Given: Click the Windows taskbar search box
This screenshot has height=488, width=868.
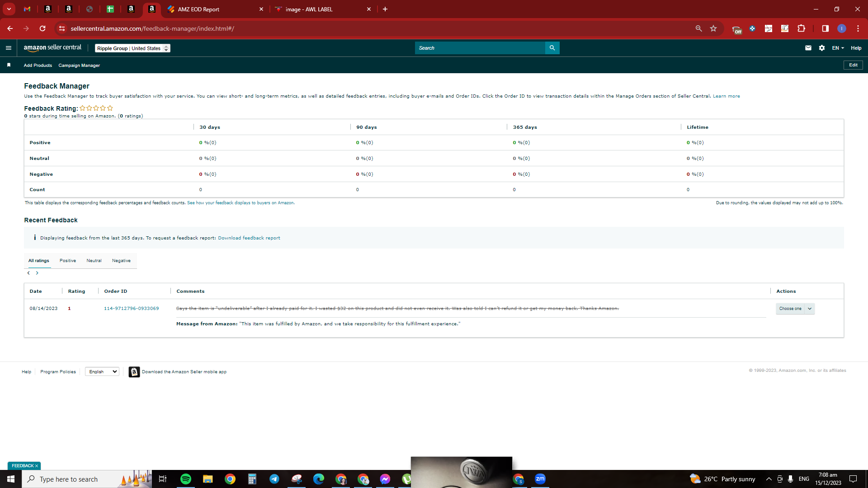Looking at the screenshot, I should (87, 479).
